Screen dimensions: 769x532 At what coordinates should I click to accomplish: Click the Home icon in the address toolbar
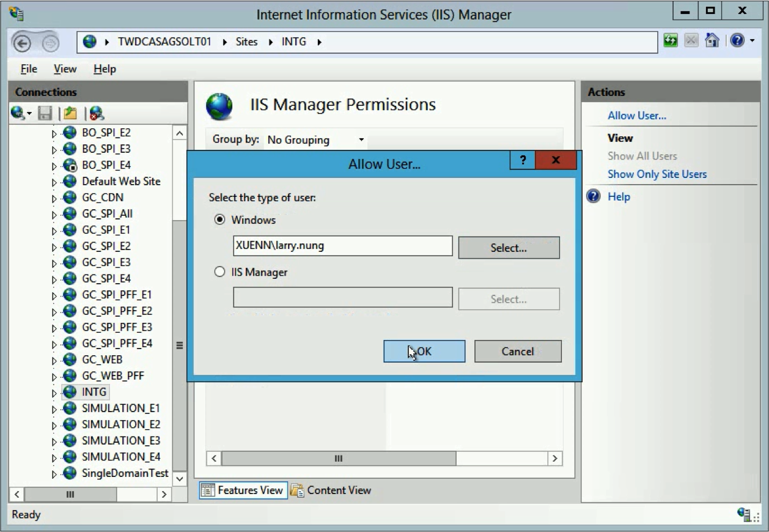[712, 41]
